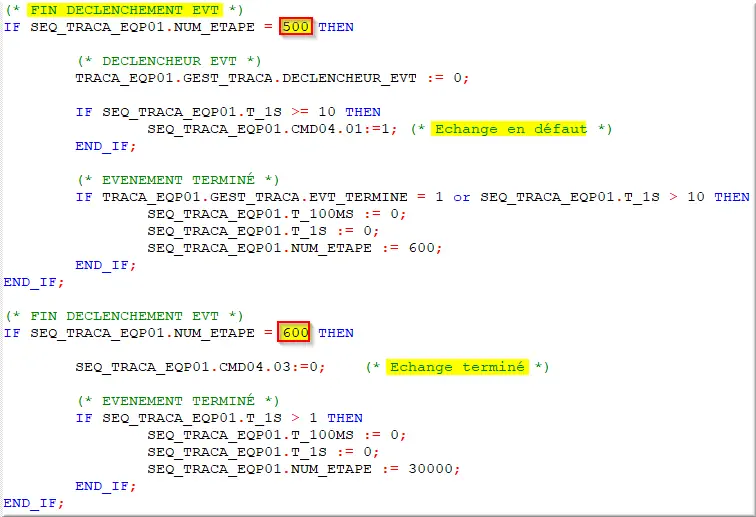Click the condition 'T_1S >= 10 THEN'

pyautogui.click(x=228, y=112)
